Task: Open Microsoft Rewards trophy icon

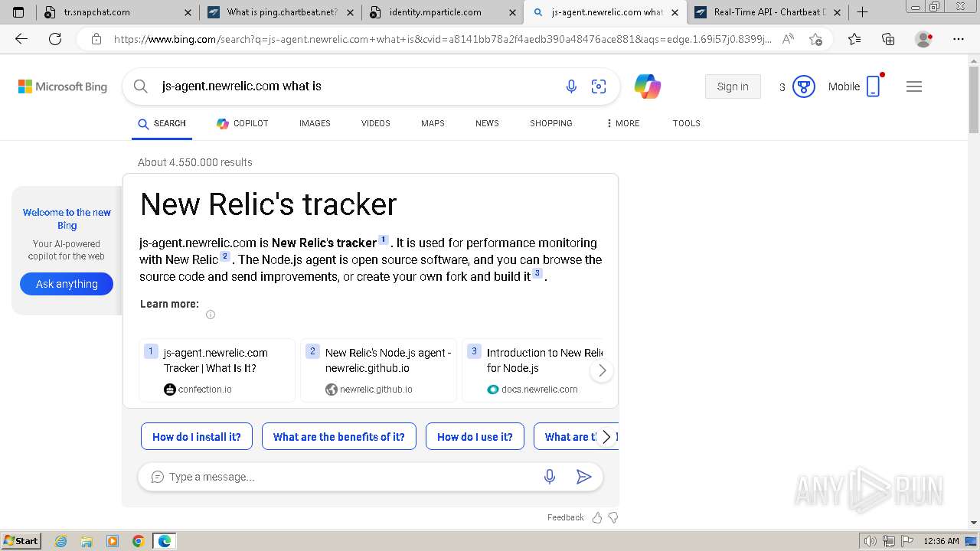Action: tap(803, 86)
